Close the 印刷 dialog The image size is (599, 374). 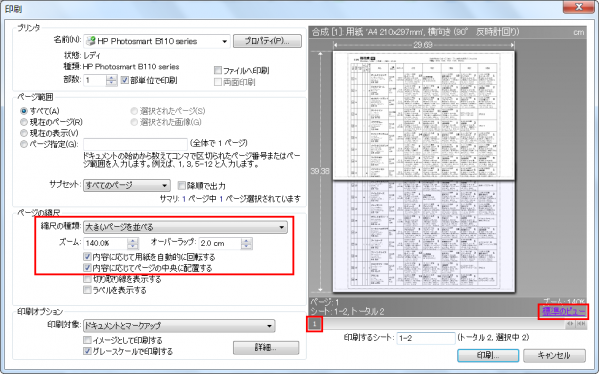click(579, 6)
